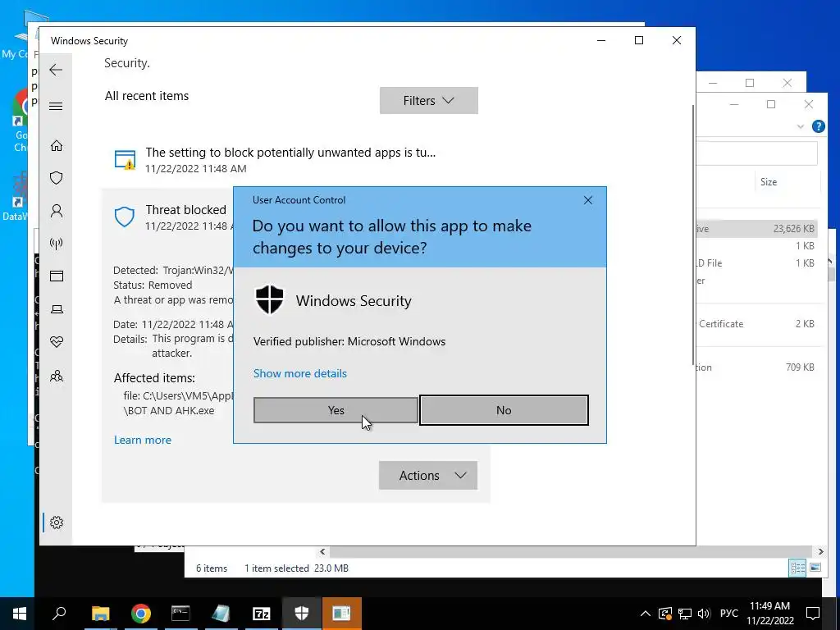Select the 709 KB file row in Explorer
Image resolution: width=840 pixels, height=630 pixels.
(757, 367)
